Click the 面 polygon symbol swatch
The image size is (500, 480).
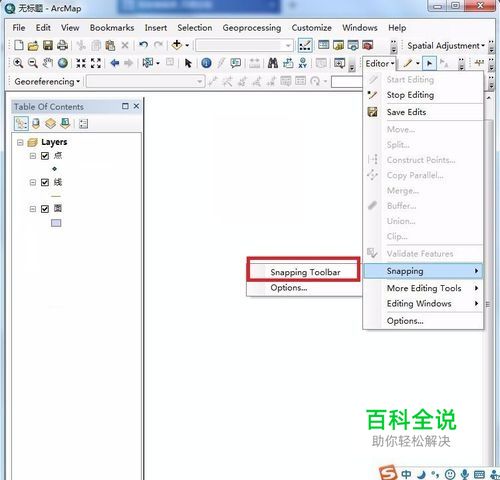tap(56, 223)
